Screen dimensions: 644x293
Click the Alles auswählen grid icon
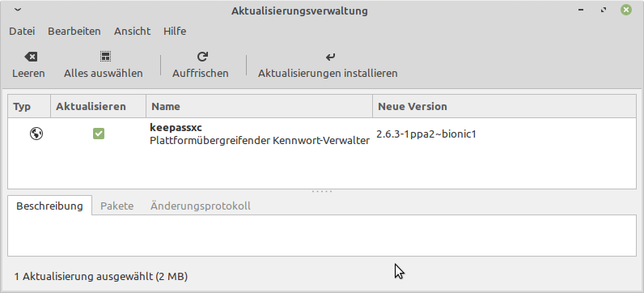[105, 57]
